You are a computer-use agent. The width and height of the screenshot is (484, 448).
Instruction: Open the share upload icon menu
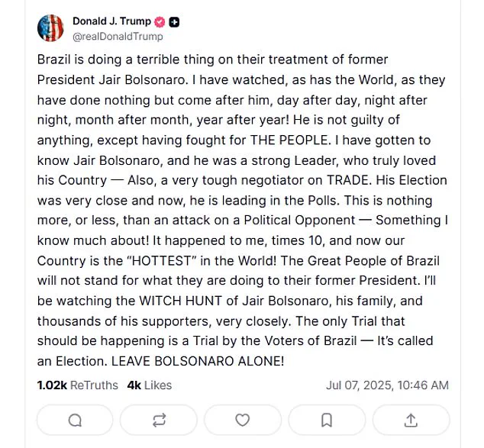(410, 420)
